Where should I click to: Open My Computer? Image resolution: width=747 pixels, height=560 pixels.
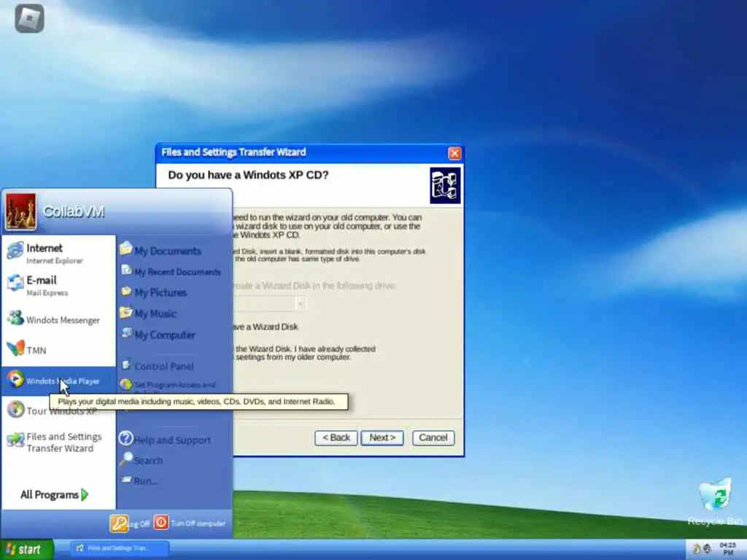click(x=158, y=334)
